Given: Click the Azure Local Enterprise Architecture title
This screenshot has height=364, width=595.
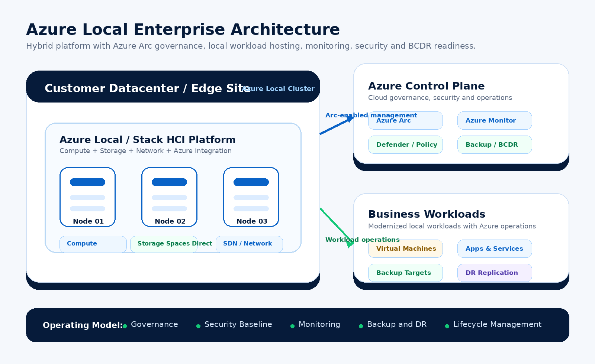Looking at the screenshot, I should (183, 29).
